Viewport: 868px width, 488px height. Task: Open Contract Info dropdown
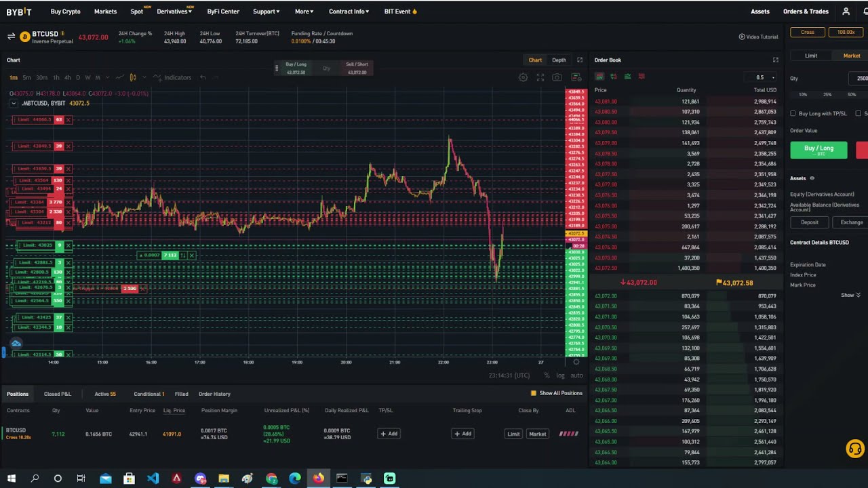(349, 12)
